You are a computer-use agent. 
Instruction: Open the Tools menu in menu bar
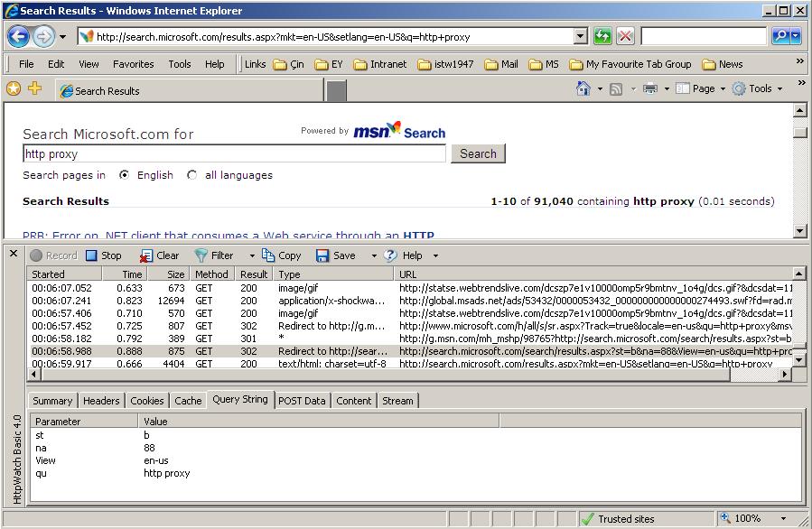pos(179,64)
